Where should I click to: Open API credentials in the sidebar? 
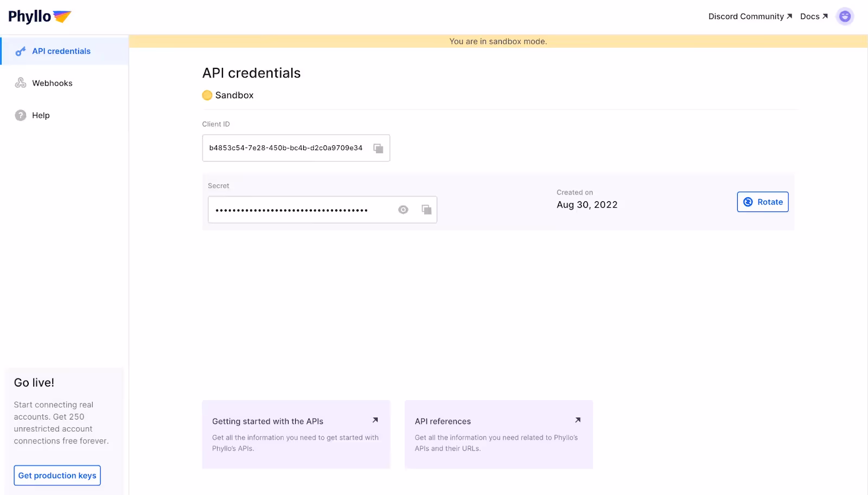coord(65,51)
